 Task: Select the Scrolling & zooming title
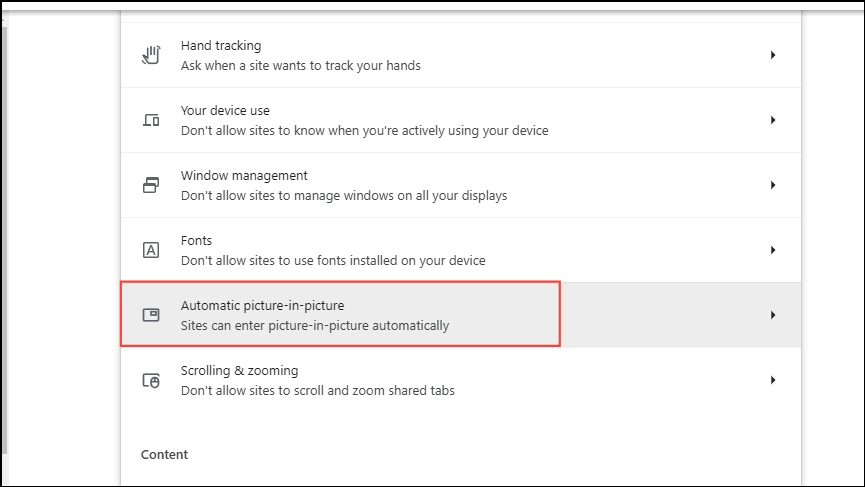(x=239, y=370)
